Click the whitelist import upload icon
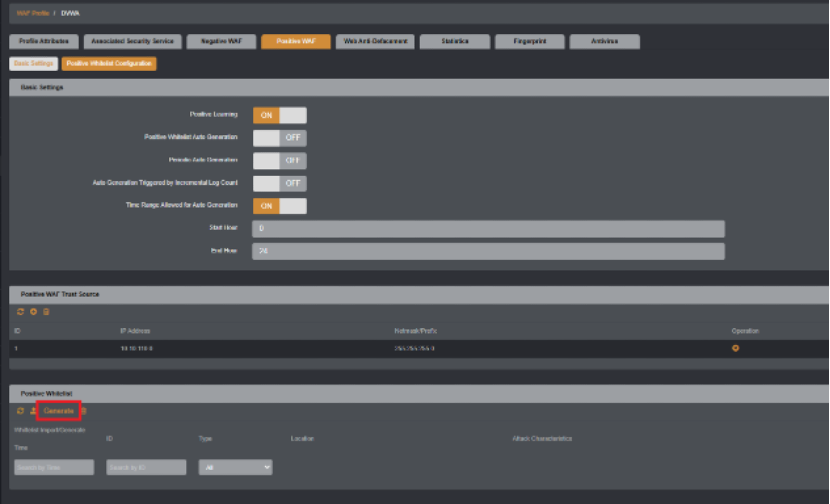This screenshot has width=830, height=504. 33,411
